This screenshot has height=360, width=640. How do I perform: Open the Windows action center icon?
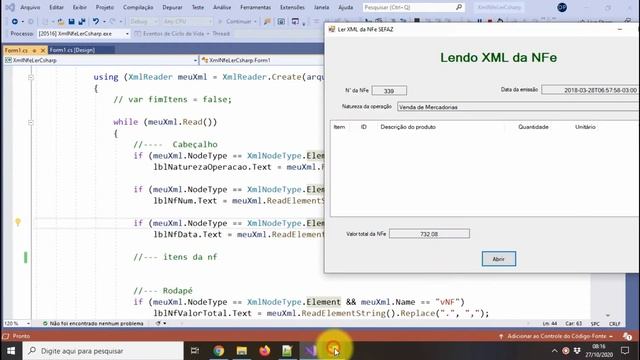pyautogui.click(x=625, y=351)
